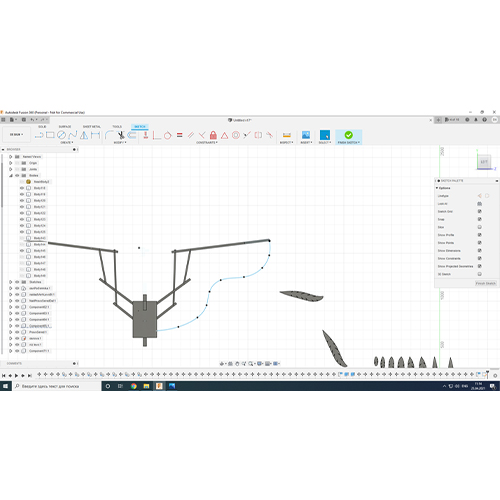Select the Offset modify tool

point(132,135)
